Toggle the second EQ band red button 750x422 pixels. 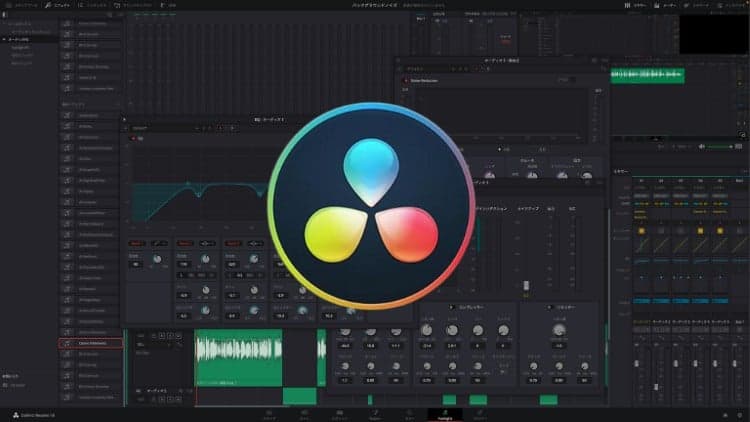pos(185,243)
